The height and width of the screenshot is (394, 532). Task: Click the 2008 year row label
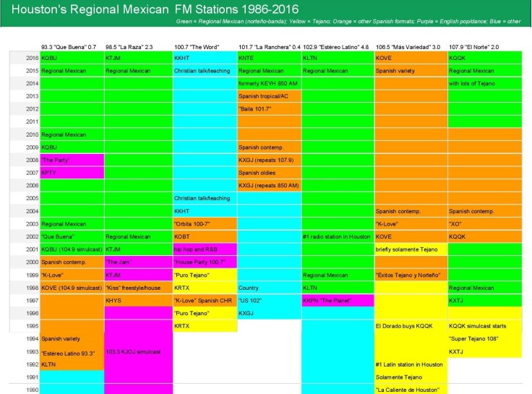[32, 160]
